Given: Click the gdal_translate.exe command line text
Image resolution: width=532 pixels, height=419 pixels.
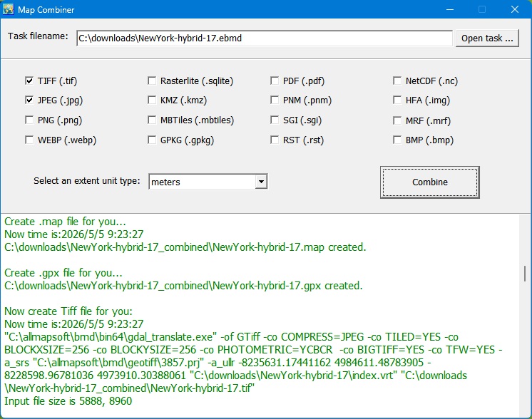Looking at the screenshot, I should coord(253,363).
